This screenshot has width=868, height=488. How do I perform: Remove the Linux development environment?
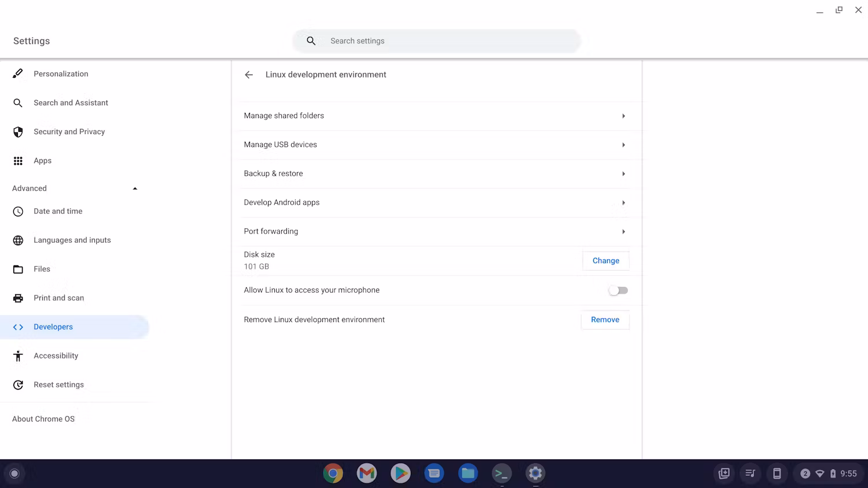[605, 319]
